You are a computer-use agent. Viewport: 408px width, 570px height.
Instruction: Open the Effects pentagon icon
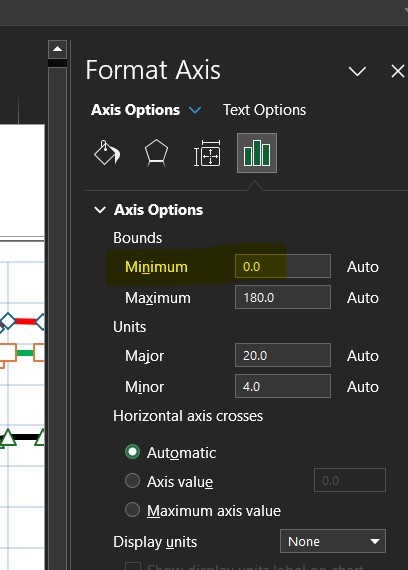(156, 153)
